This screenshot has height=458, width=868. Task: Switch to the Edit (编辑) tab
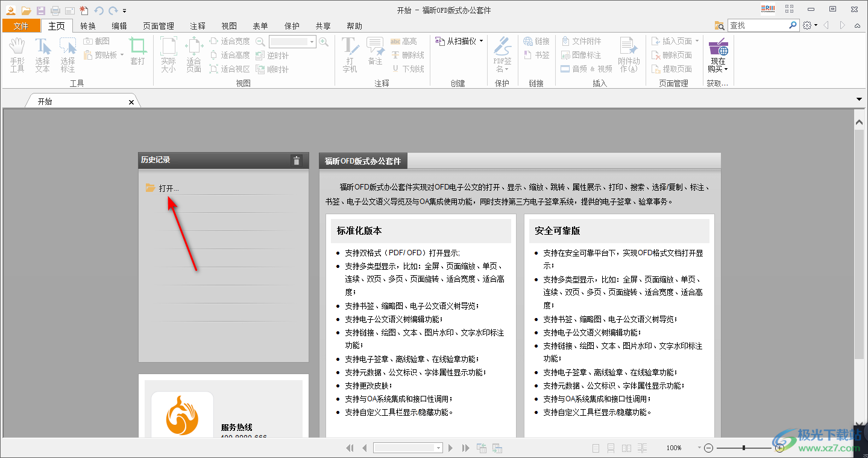[119, 26]
